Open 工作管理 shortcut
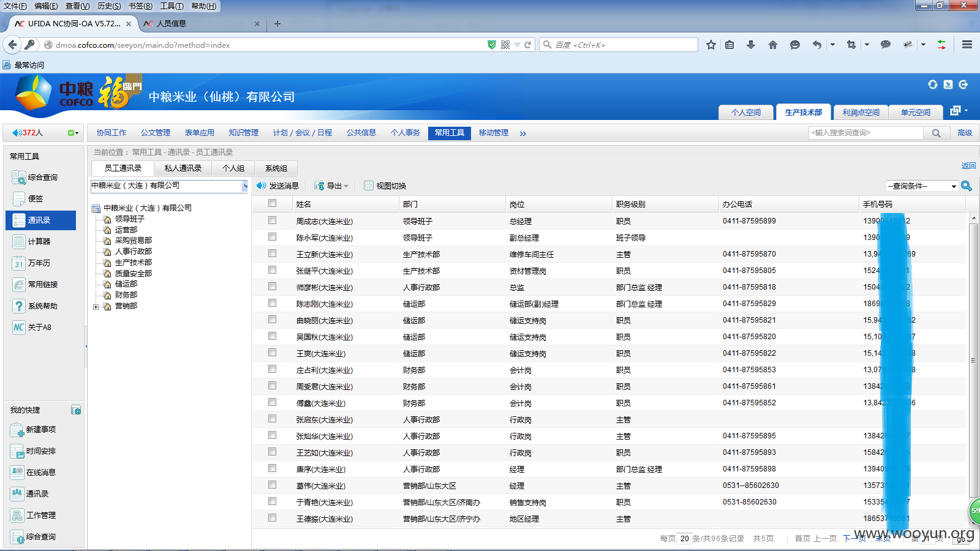 tap(33, 515)
